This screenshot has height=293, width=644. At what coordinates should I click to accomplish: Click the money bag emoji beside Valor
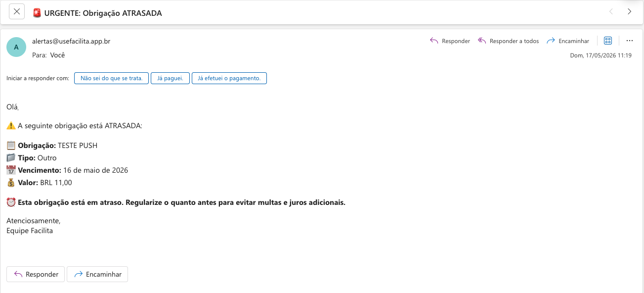point(11,183)
